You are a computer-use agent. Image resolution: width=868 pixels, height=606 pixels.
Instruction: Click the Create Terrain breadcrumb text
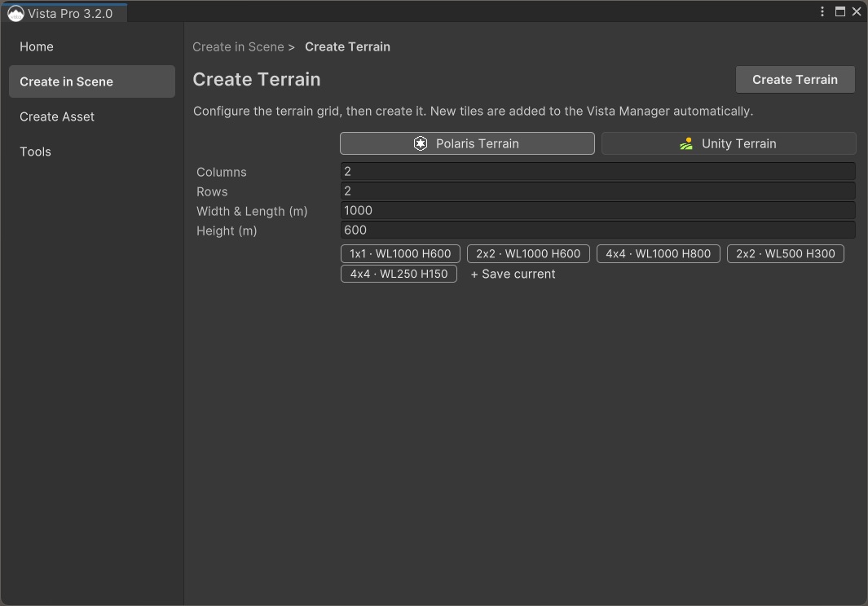click(x=348, y=47)
